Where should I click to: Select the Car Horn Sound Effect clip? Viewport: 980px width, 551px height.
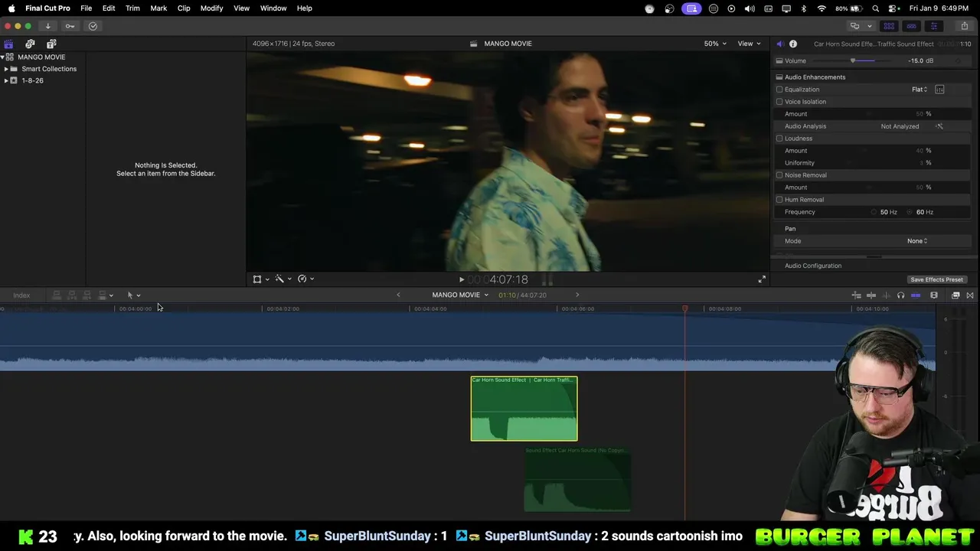click(x=524, y=409)
